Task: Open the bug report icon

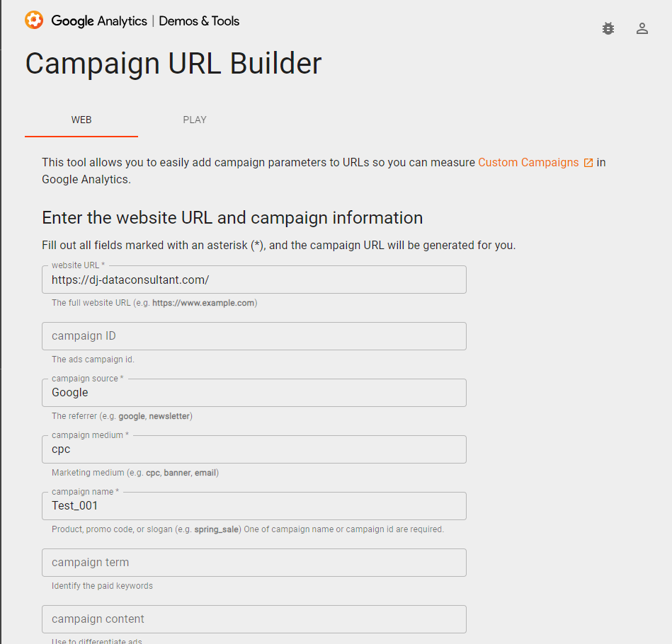Action: (608, 28)
